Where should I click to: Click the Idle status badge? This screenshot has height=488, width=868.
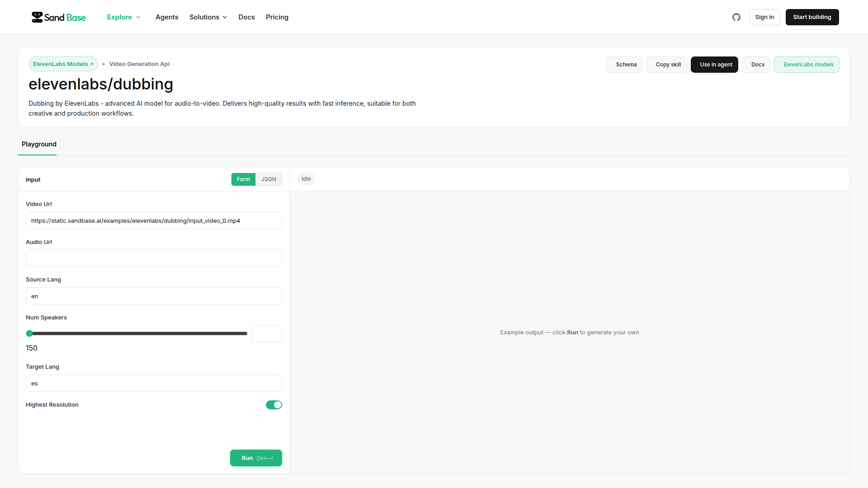(306, 179)
